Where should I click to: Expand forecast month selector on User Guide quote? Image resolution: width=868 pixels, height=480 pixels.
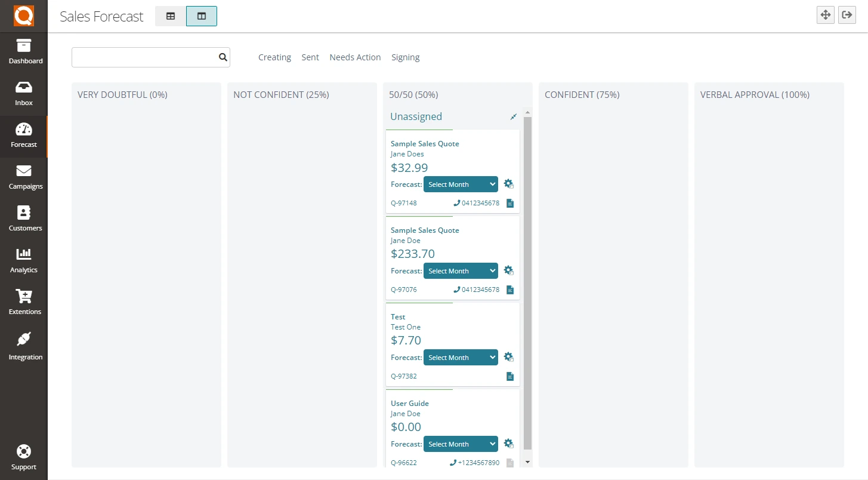tap(460, 444)
